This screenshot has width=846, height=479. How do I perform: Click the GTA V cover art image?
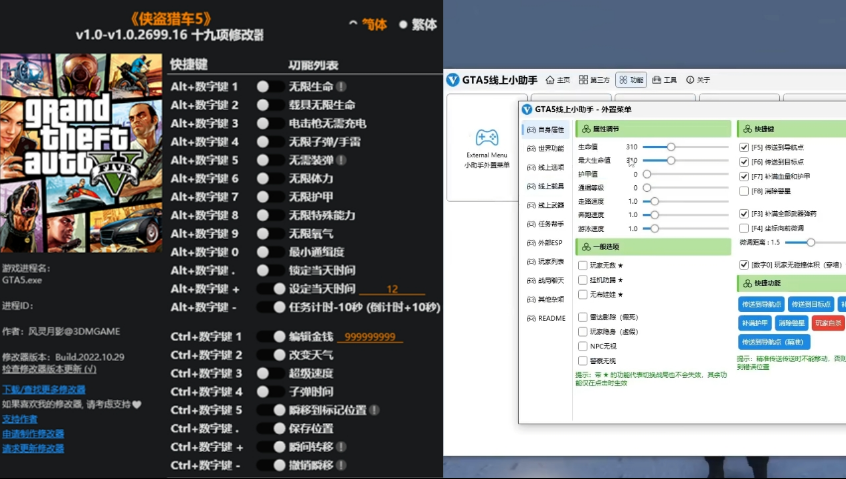(81, 153)
